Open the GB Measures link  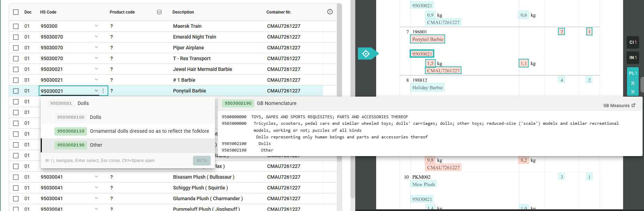pyautogui.click(x=616, y=106)
